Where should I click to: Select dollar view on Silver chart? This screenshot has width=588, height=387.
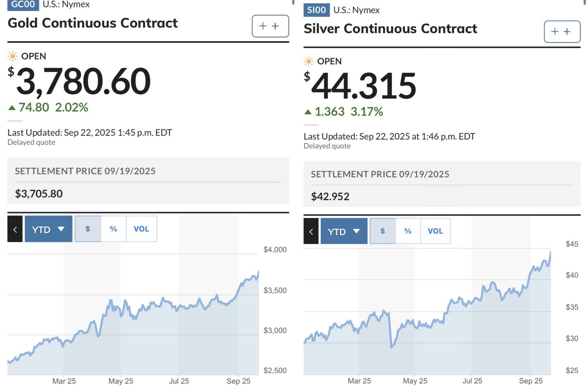tap(382, 231)
